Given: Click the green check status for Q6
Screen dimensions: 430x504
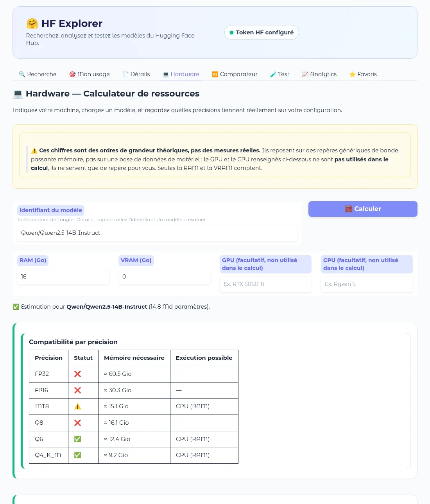Looking at the screenshot, I should pos(77,439).
